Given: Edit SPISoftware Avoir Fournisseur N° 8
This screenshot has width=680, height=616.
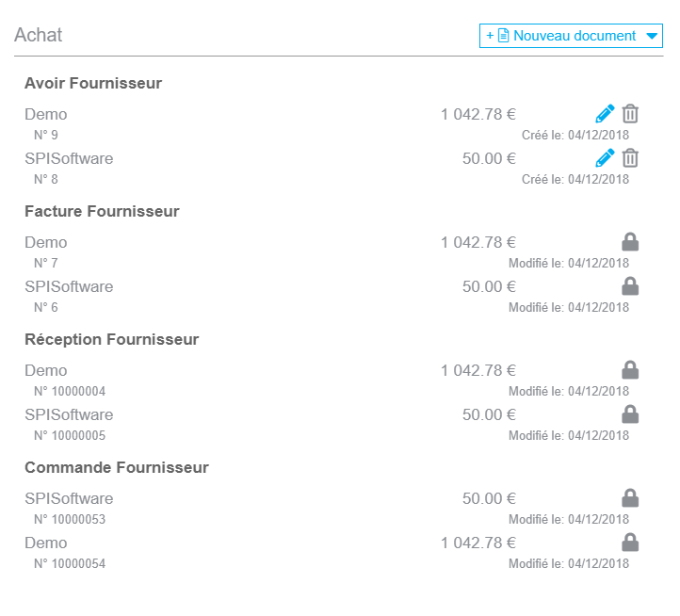Looking at the screenshot, I should pyautogui.click(x=605, y=158).
